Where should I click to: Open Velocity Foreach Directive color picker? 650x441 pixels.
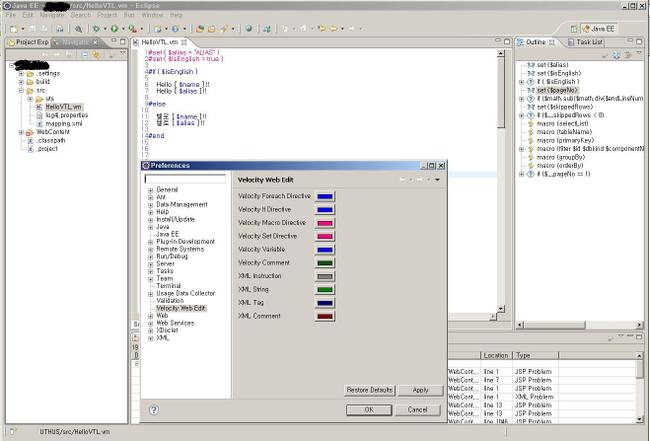pyautogui.click(x=325, y=196)
